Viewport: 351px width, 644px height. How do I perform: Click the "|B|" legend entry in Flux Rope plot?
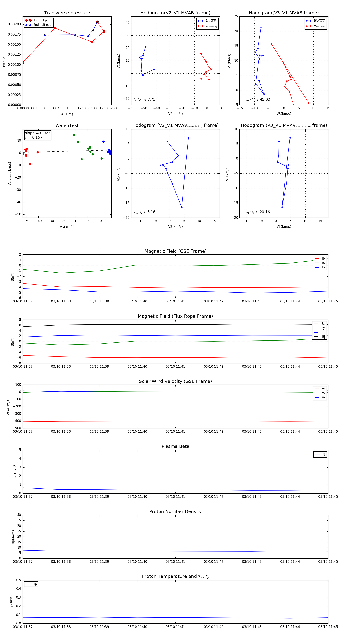tap(320, 337)
